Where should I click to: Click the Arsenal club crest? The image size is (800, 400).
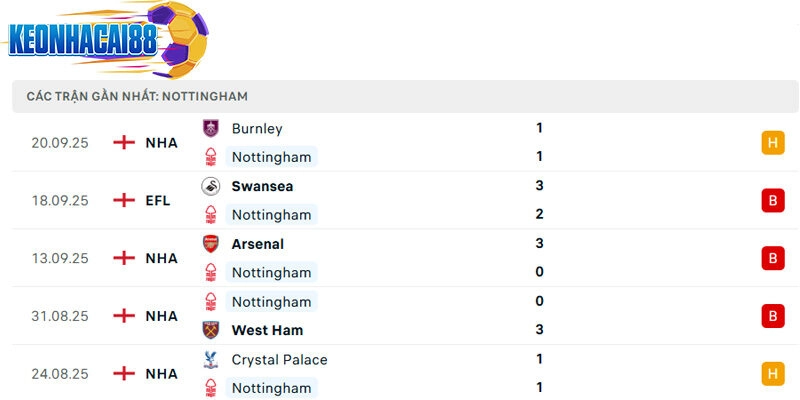point(210,244)
